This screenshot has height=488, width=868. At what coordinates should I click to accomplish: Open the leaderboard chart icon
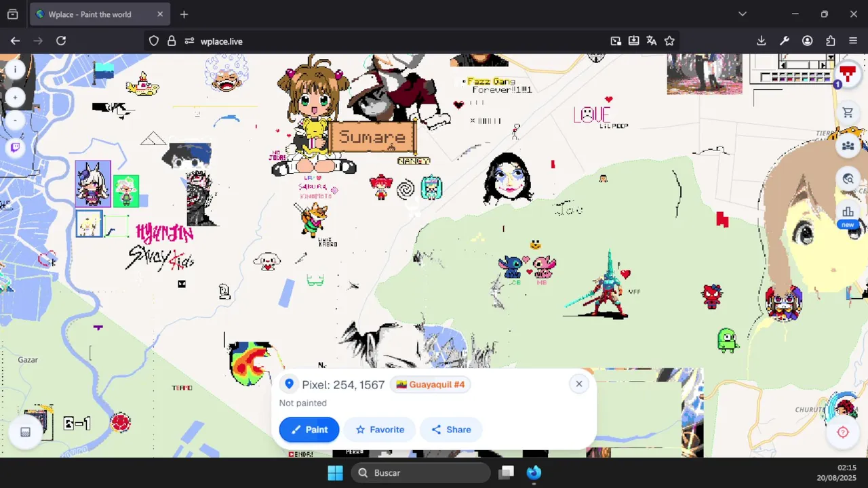[x=848, y=212]
